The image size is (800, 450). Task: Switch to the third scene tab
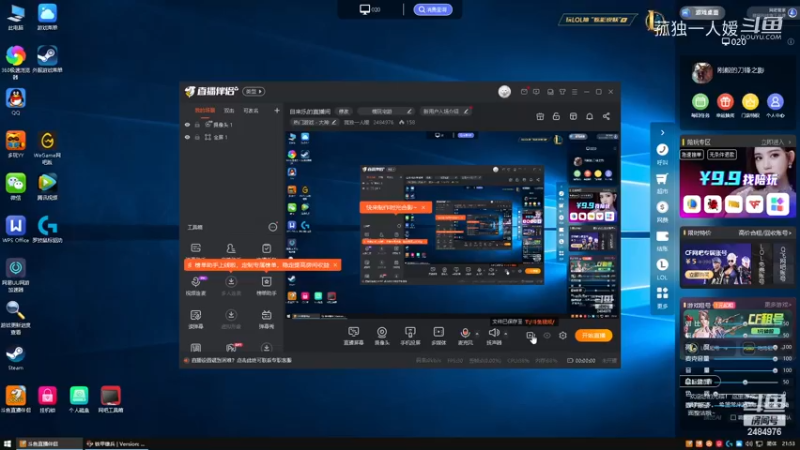(251, 110)
